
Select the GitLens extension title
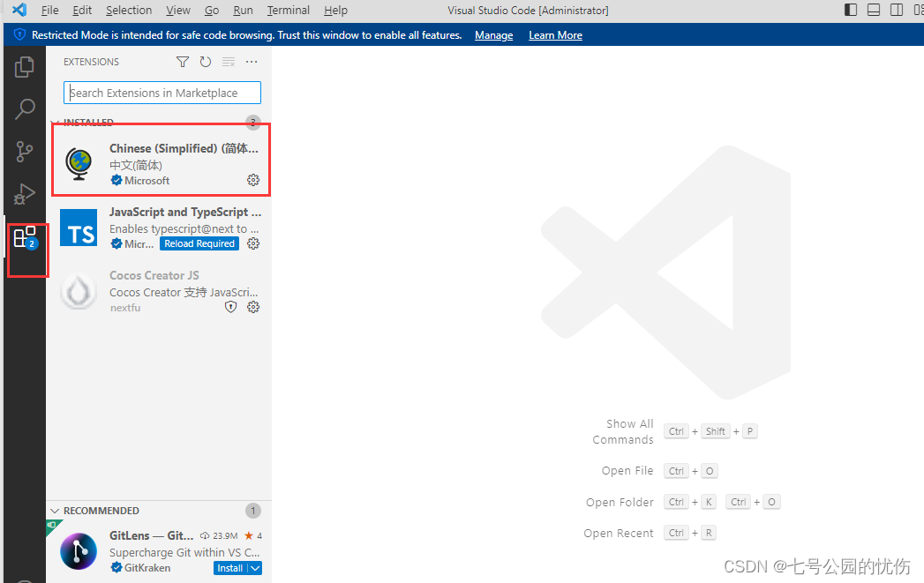point(152,535)
